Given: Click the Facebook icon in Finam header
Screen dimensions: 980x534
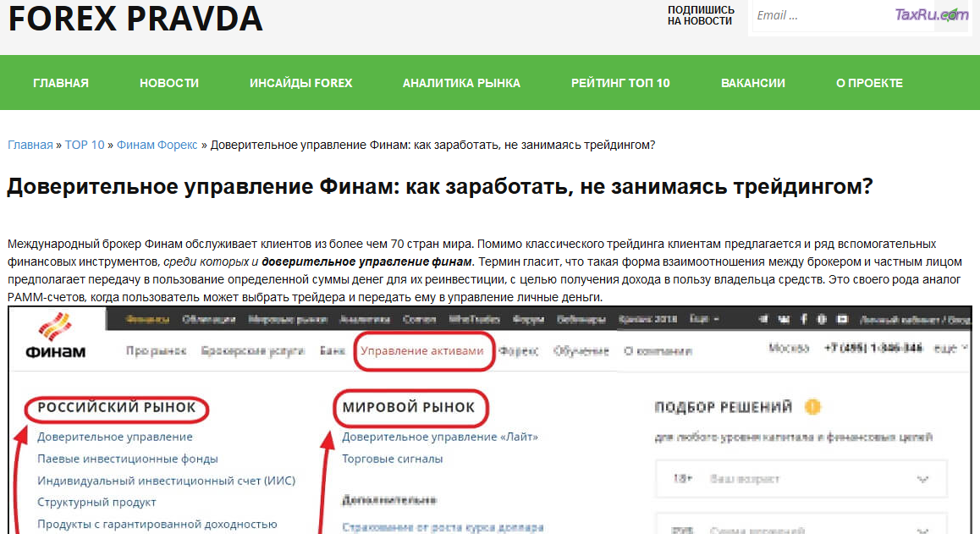Looking at the screenshot, I should tap(804, 318).
